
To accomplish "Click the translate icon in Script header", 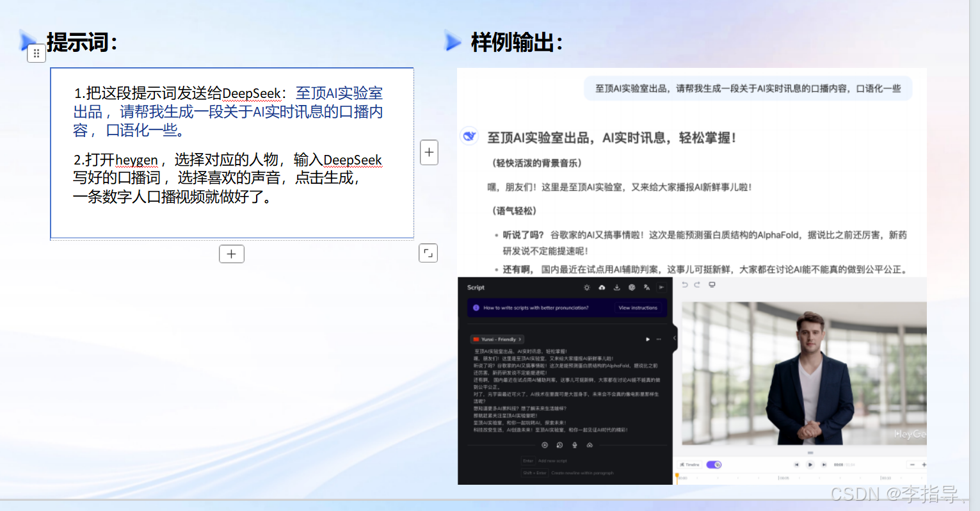I will pos(647,288).
